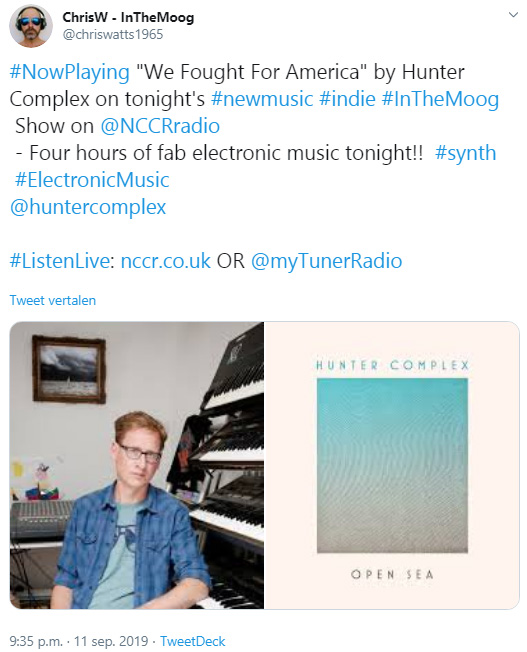Open ChrisW's profile avatar picture
The image size is (527, 652).
point(31,26)
